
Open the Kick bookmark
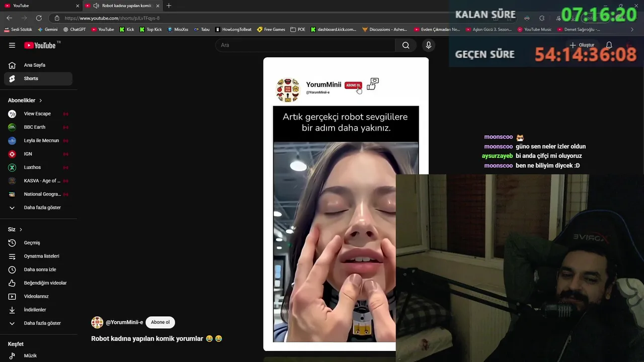click(x=127, y=30)
